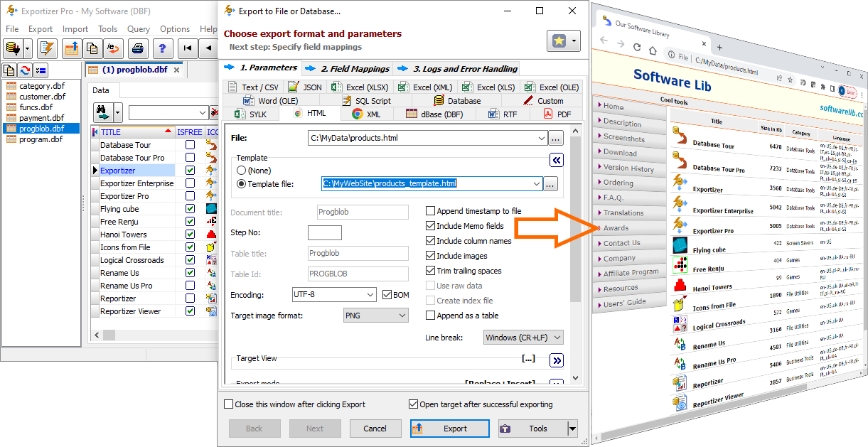Click the binoculars find icon
868x447 pixels.
(103, 112)
